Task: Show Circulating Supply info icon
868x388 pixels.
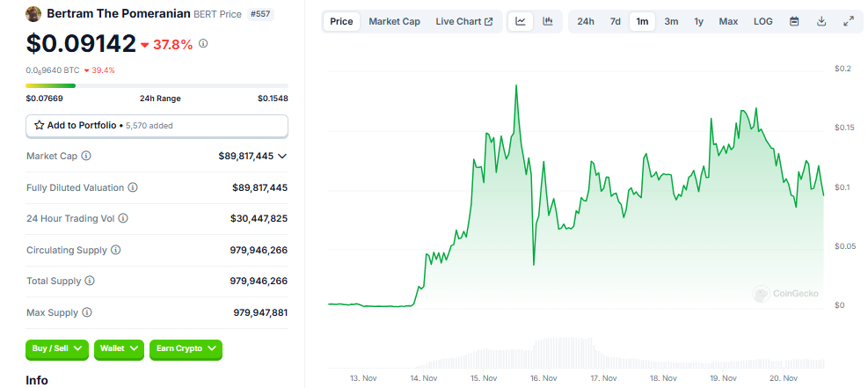Action: pos(116,250)
